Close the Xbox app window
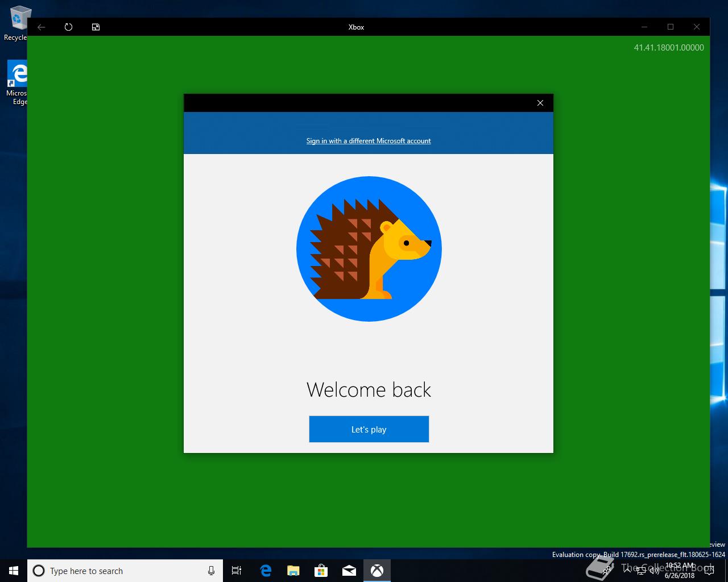This screenshot has height=582, width=728. (697, 27)
